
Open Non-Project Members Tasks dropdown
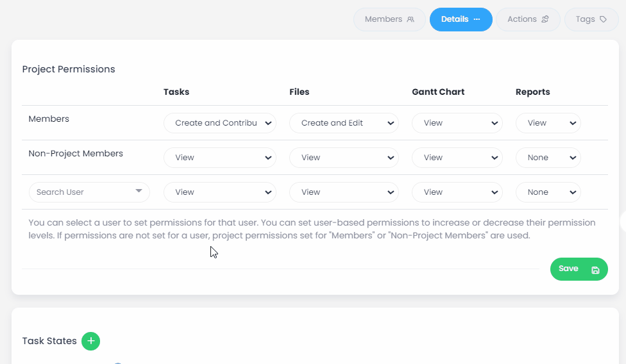coord(219,158)
